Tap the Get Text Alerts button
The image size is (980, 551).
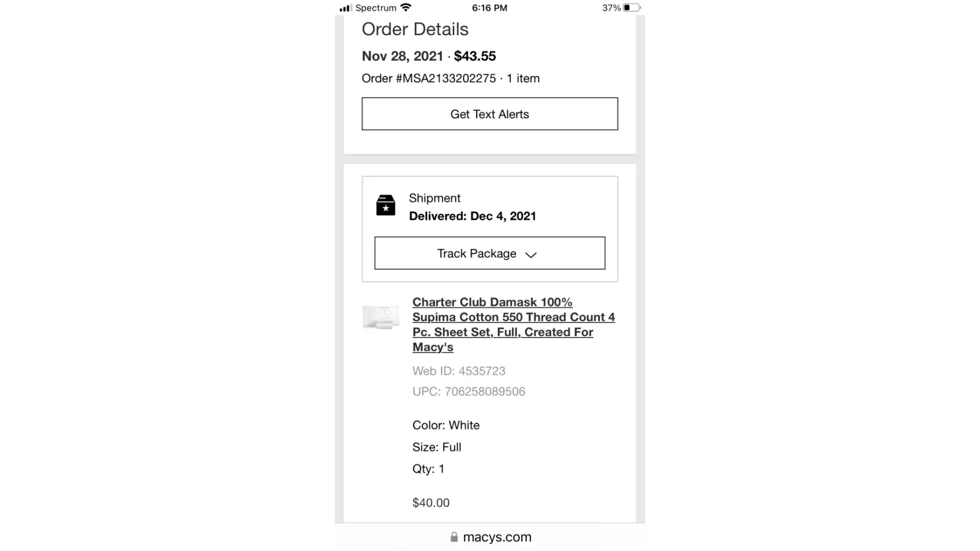point(489,114)
